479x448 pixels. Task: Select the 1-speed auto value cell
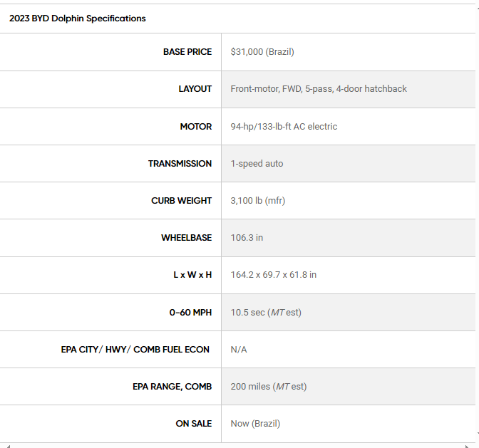[x=257, y=164]
